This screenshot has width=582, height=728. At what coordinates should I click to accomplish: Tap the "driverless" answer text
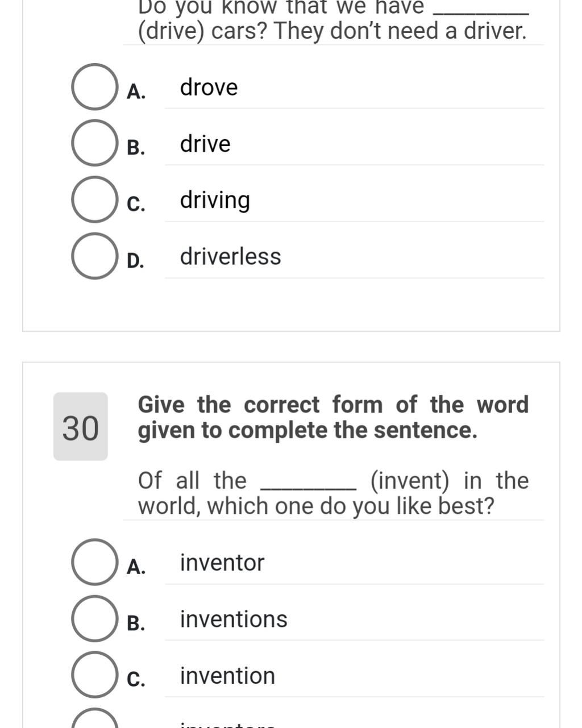click(x=230, y=257)
